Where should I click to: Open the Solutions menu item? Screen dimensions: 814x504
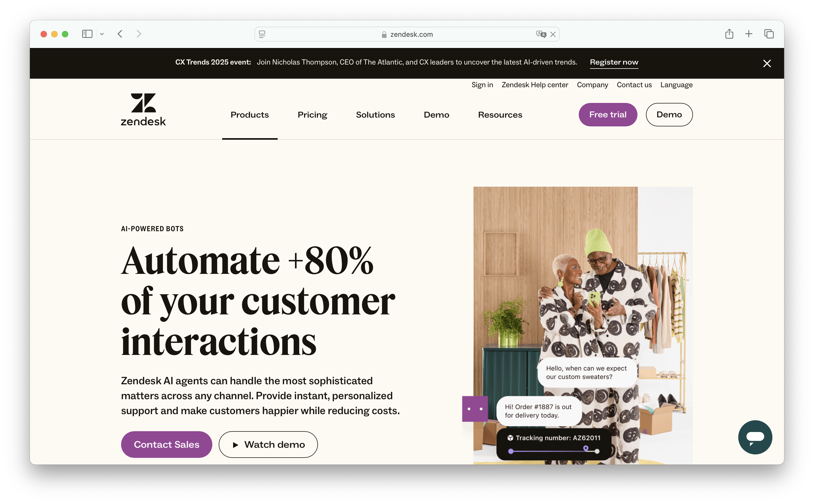[x=375, y=115]
